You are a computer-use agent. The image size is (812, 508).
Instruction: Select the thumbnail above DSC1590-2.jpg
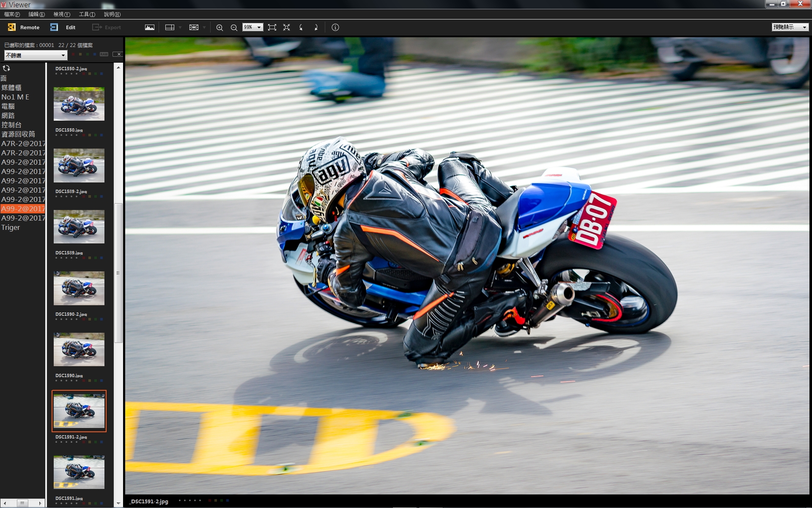[x=79, y=288]
